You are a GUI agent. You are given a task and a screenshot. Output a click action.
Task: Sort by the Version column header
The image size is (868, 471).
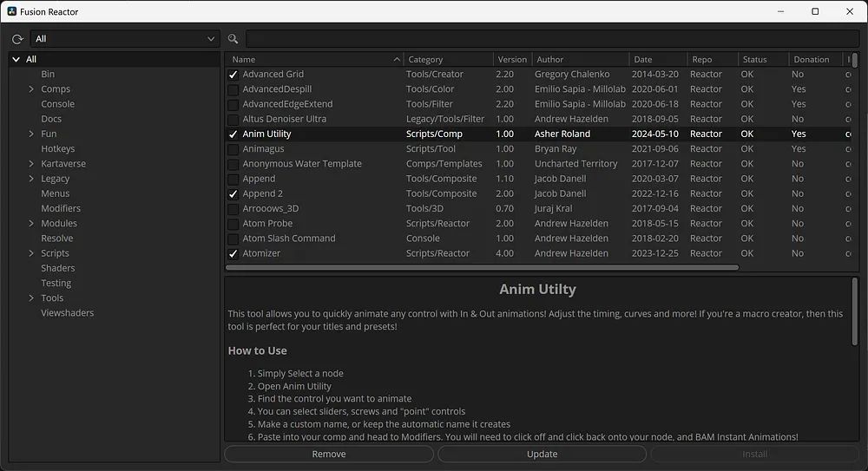pos(512,59)
